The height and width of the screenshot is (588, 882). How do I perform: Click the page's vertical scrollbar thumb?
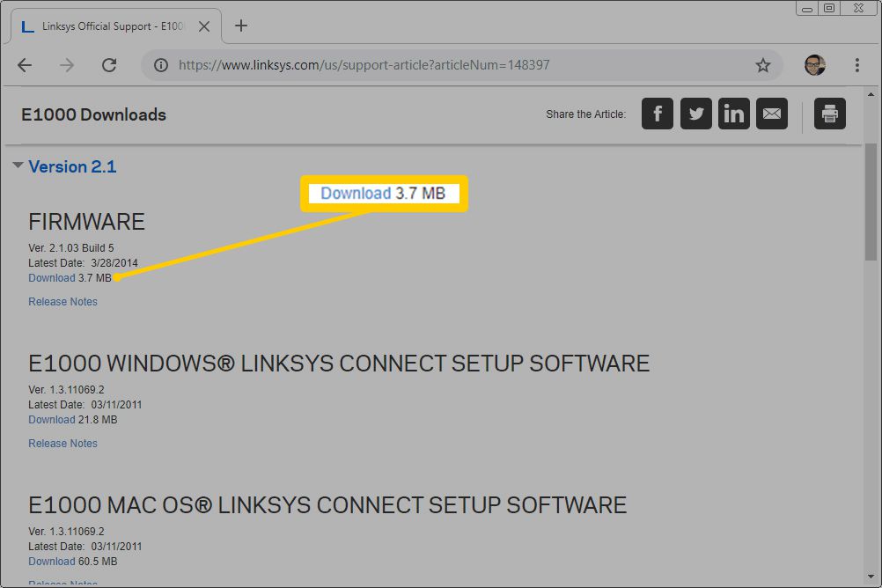click(x=871, y=202)
